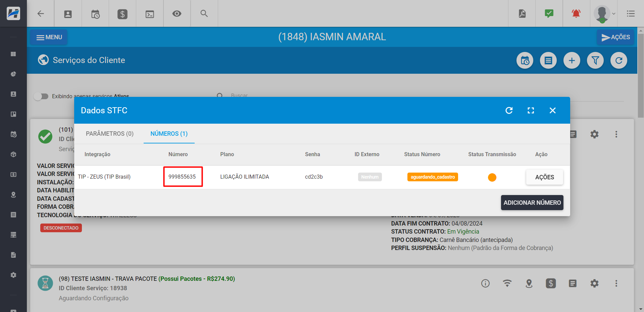Click the orange transmission status indicator
644x312 pixels.
(492, 177)
